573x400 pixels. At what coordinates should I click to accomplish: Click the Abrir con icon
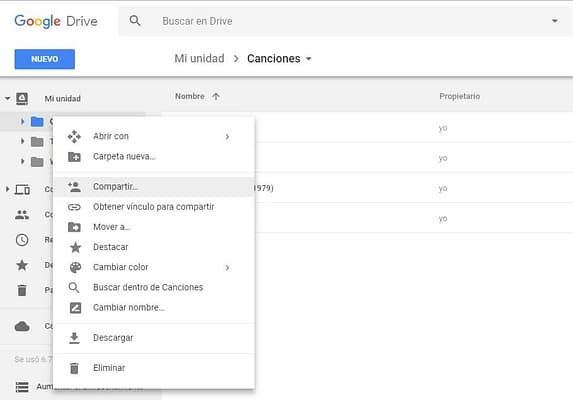74,136
